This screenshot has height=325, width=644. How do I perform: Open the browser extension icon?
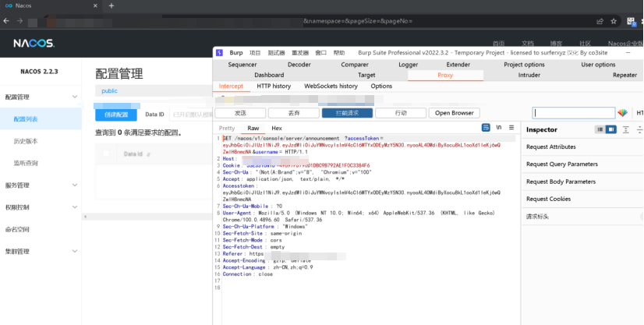click(x=631, y=21)
